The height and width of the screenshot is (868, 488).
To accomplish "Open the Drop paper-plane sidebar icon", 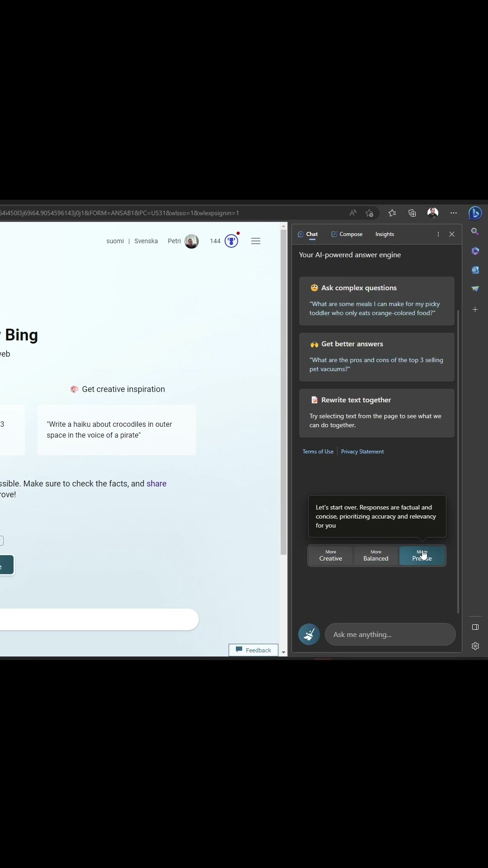I will click(475, 289).
